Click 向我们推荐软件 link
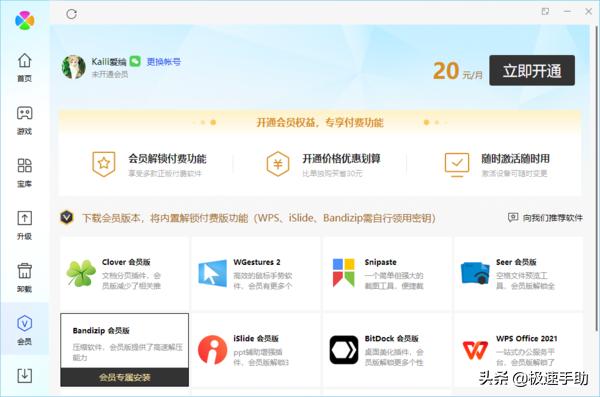The image size is (600, 397). coord(545,218)
